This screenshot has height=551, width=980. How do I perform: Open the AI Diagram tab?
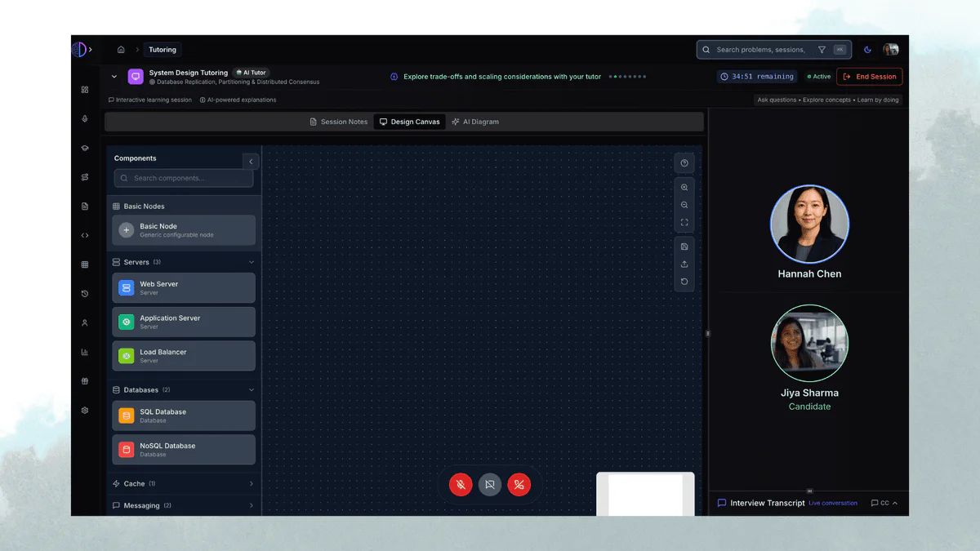474,122
